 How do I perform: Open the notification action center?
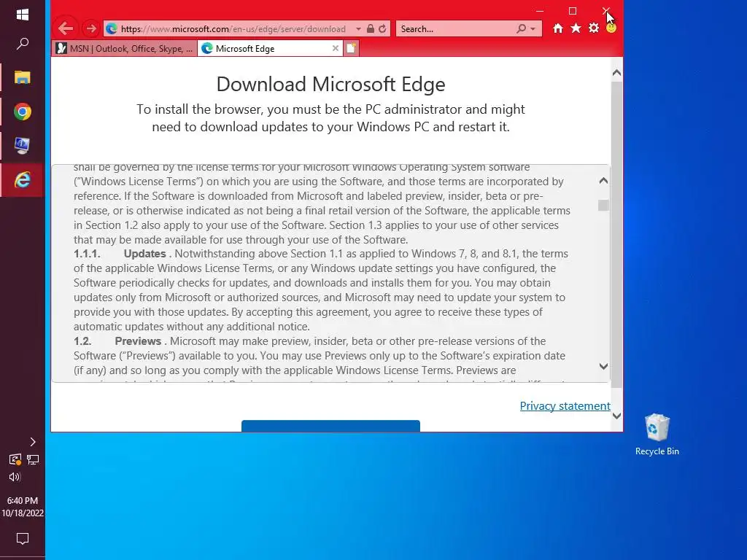[23, 539]
